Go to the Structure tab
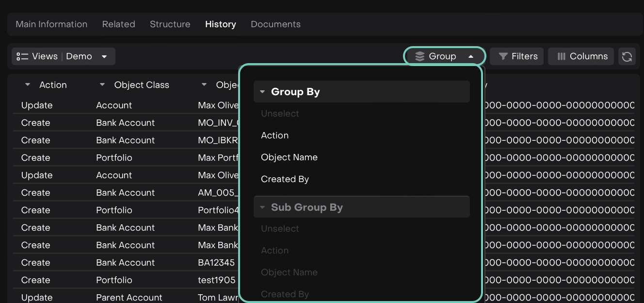The height and width of the screenshot is (303, 644). coord(170,24)
